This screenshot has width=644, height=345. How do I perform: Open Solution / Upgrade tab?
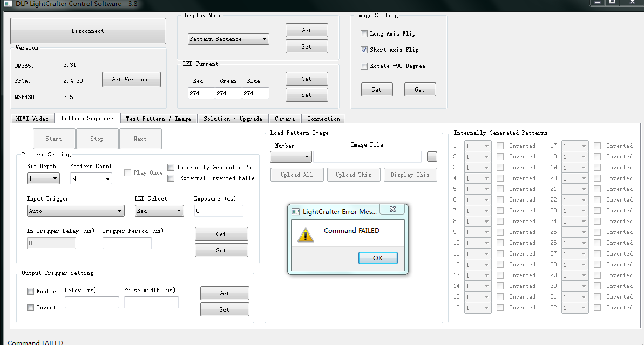tap(233, 119)
